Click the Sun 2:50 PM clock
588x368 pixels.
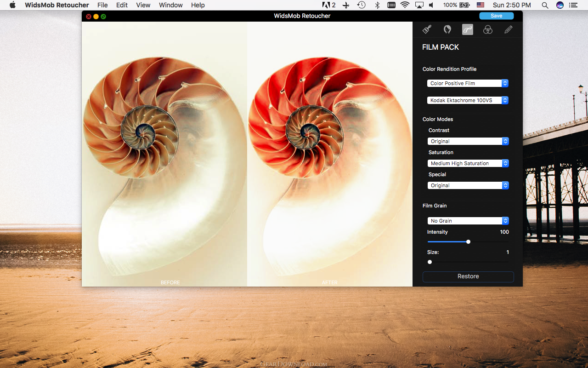(x=512, y=5)
